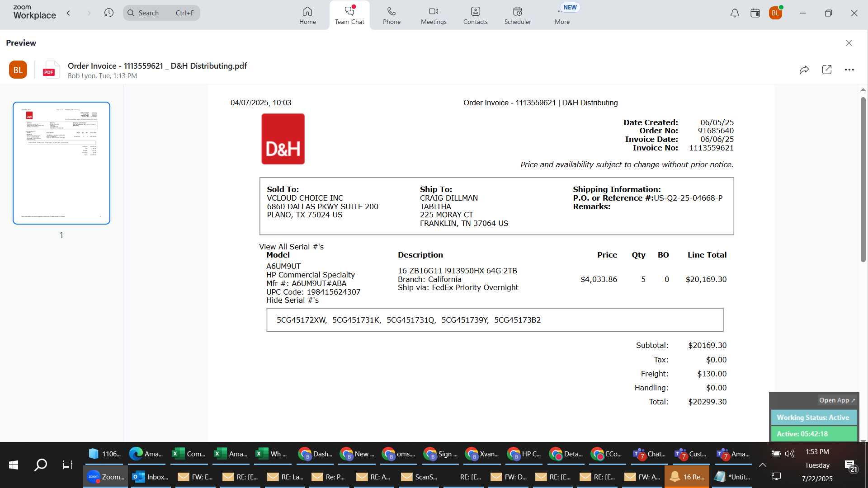868x488 pixels.
Task: Select page 1 thumbnail
Action: [x=61, y=163]
